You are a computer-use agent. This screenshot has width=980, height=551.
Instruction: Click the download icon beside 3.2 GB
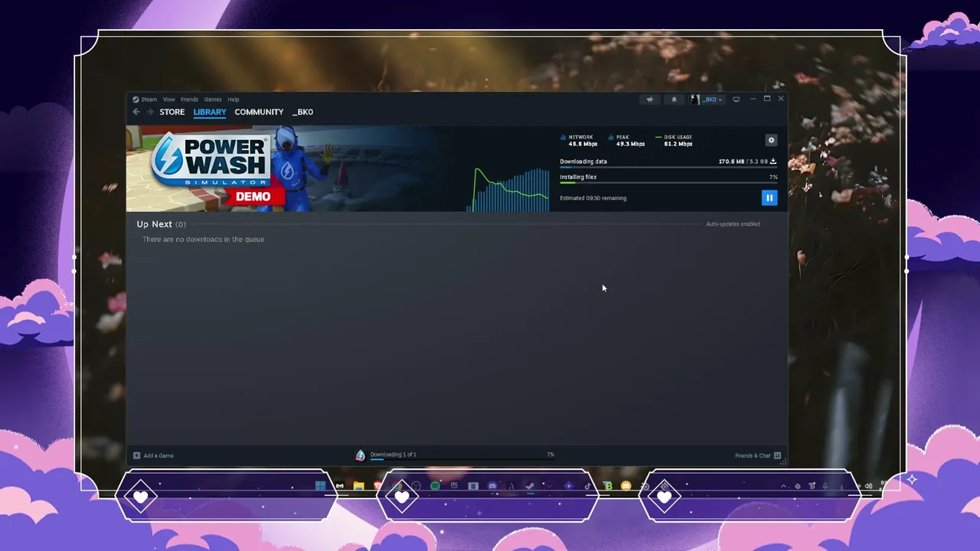click(x=773, y=161)
